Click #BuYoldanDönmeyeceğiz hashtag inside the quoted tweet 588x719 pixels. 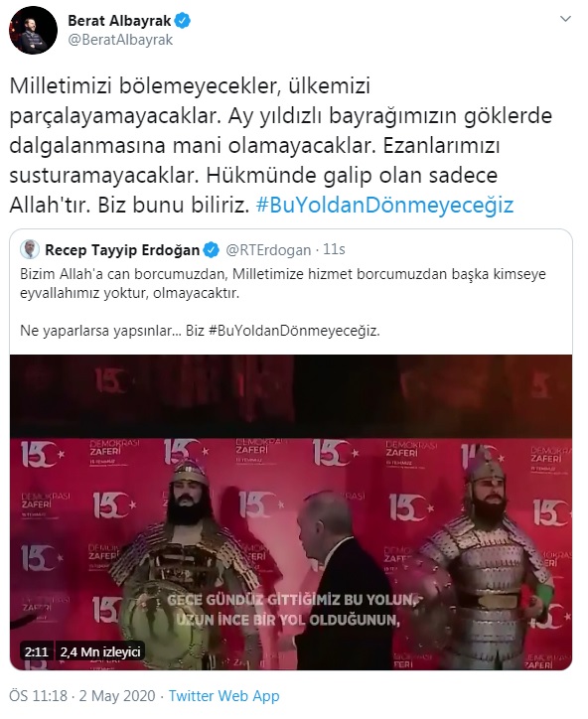click(294, 331)
